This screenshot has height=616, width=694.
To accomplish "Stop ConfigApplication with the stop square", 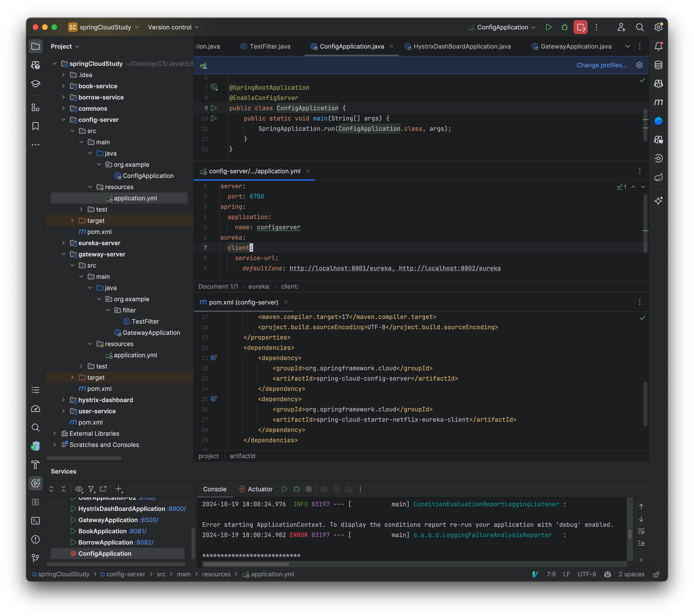I will point(308,489).
